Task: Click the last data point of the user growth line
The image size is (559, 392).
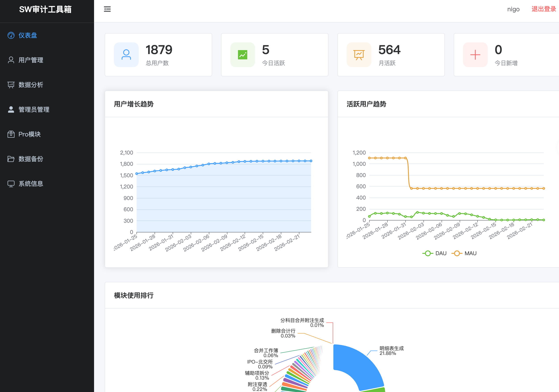Action: pos(311,161)
